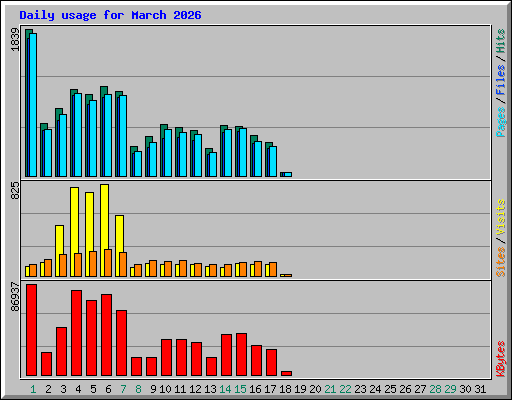Click the 825 visits axis value
Image resolution: width=512 pixels, height=400 pixels.
pyautogui.click(x=15, y=191)
